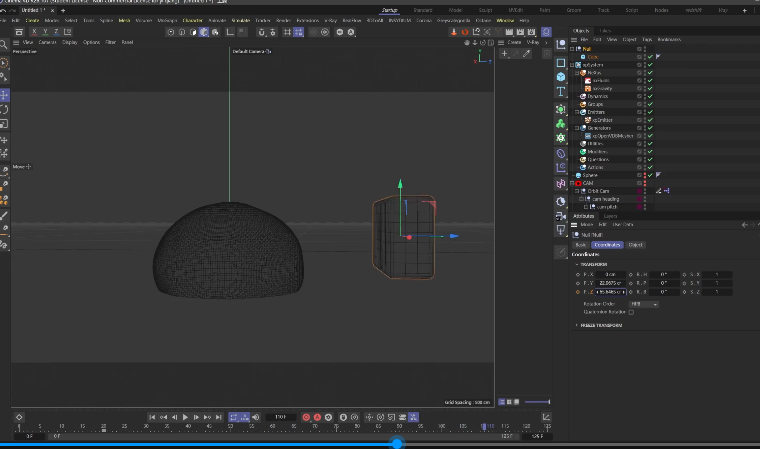Screen dimensions: 760x449
Task: Click the search magnifier icon
Action: tap(5, 43)
